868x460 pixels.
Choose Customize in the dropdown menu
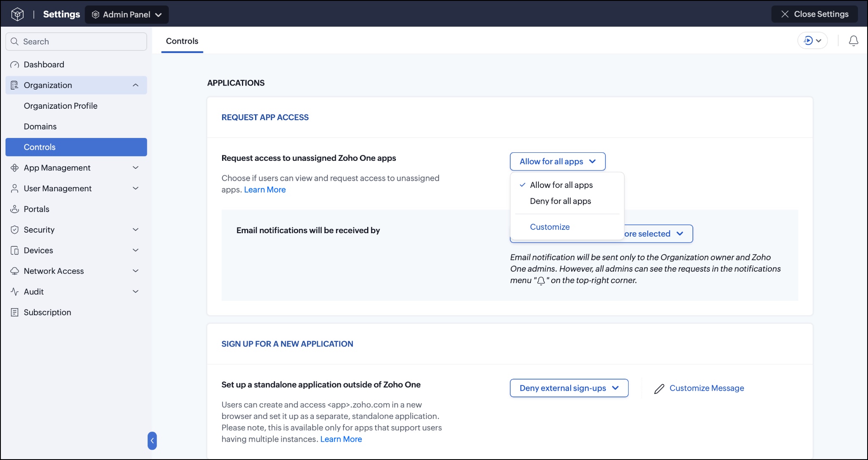[550, 227]
